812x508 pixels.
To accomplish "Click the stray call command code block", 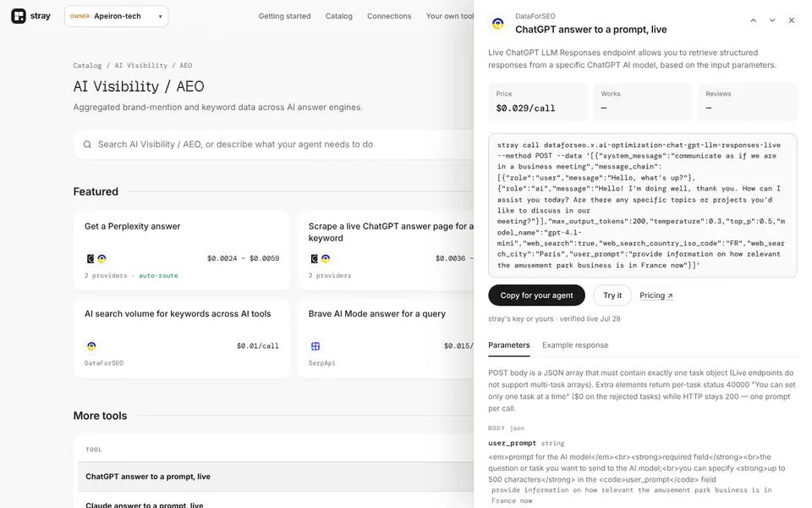I will [x=642, y=205].
